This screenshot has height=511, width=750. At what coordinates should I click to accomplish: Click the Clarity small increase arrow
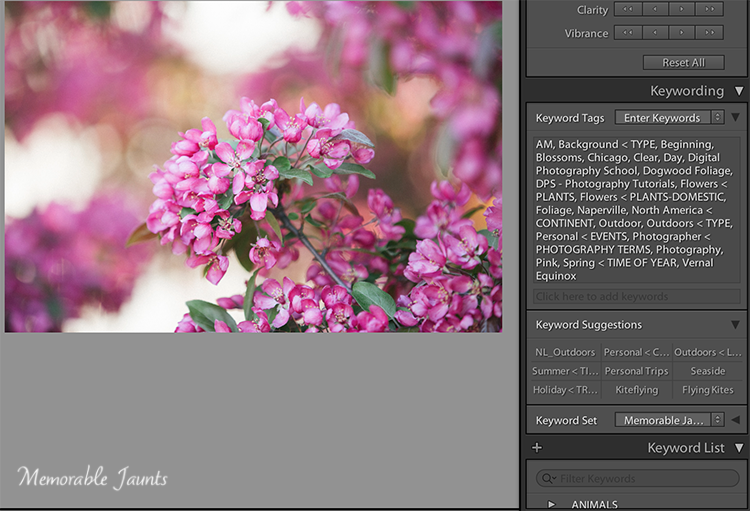[682, 9]
